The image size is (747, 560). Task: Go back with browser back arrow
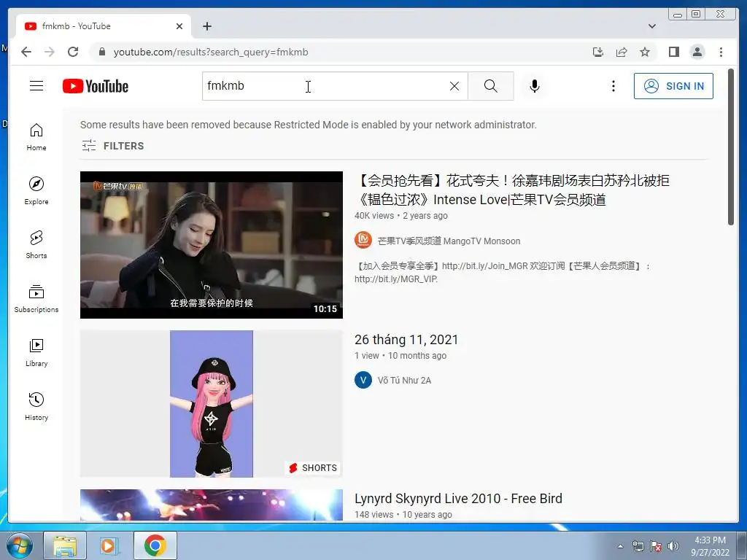26,52
